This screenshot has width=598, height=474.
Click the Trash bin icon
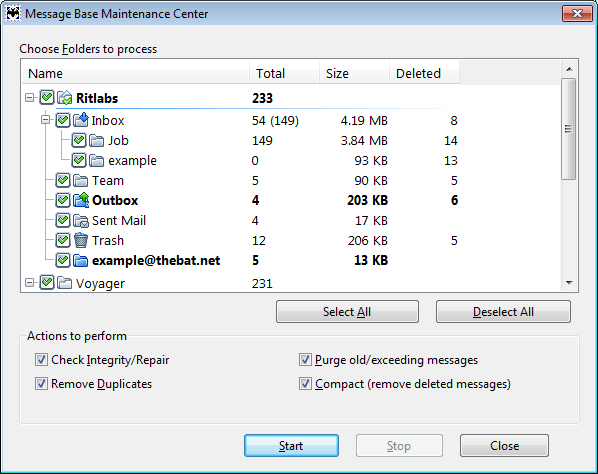click(x=80, y=240)
